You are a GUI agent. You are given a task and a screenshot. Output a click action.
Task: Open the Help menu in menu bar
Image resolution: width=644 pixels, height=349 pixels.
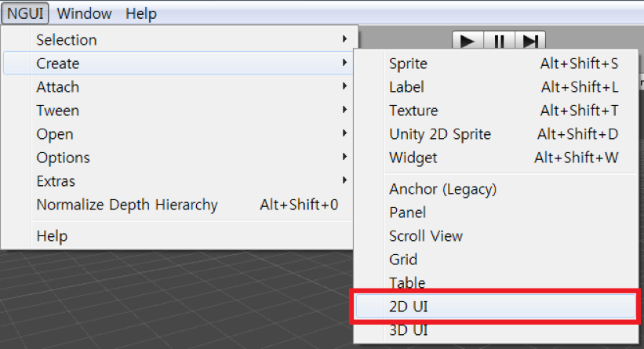[141, 13]
